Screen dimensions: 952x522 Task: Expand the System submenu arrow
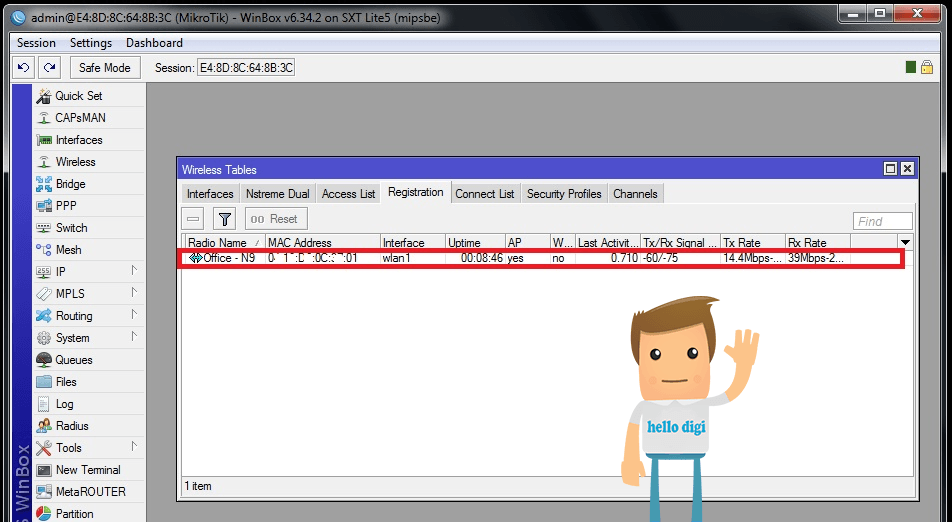pos(134,337)
